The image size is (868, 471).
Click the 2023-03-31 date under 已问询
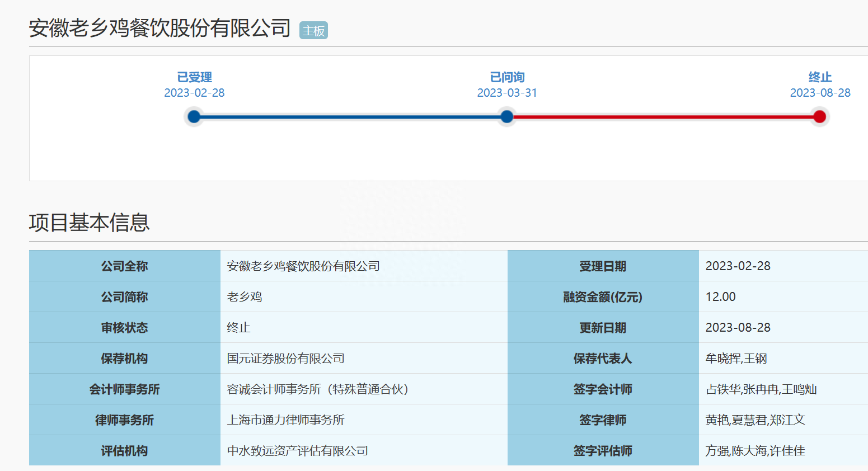(507, 93)
